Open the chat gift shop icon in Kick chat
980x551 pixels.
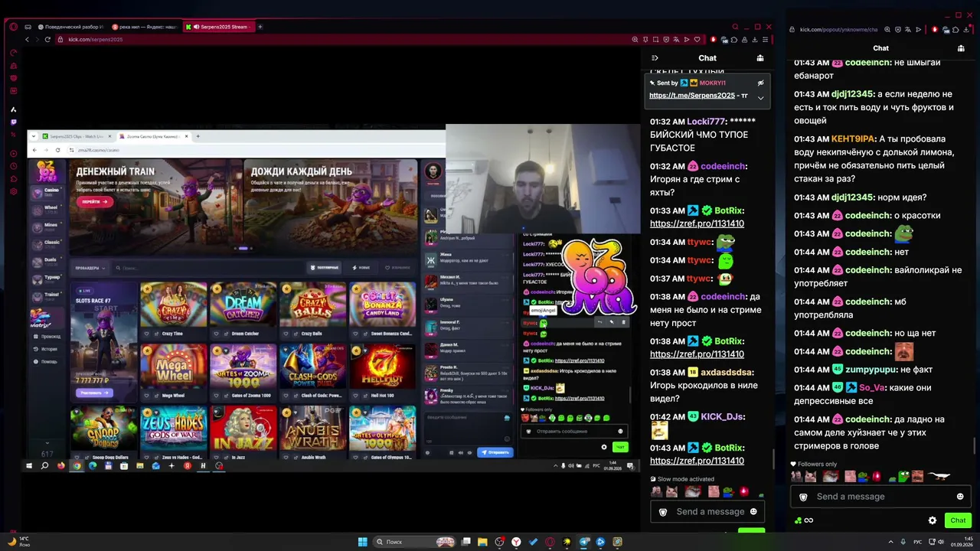tap(760, 58)
